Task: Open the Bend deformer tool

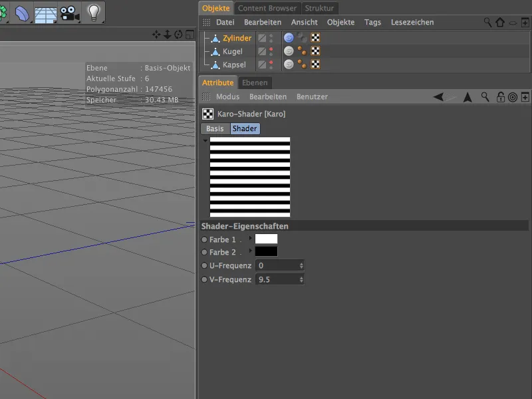Action: tap(22, 13)
